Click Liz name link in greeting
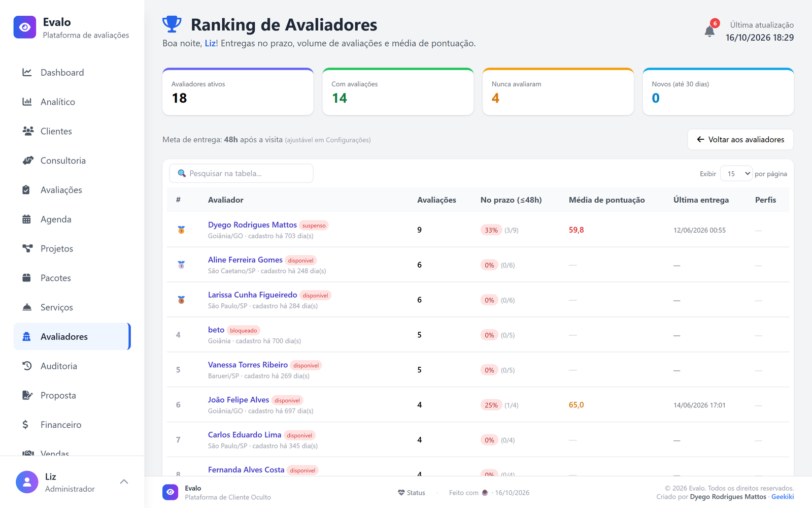This screenshot has height=508, width=812. [x=210, y=43]
